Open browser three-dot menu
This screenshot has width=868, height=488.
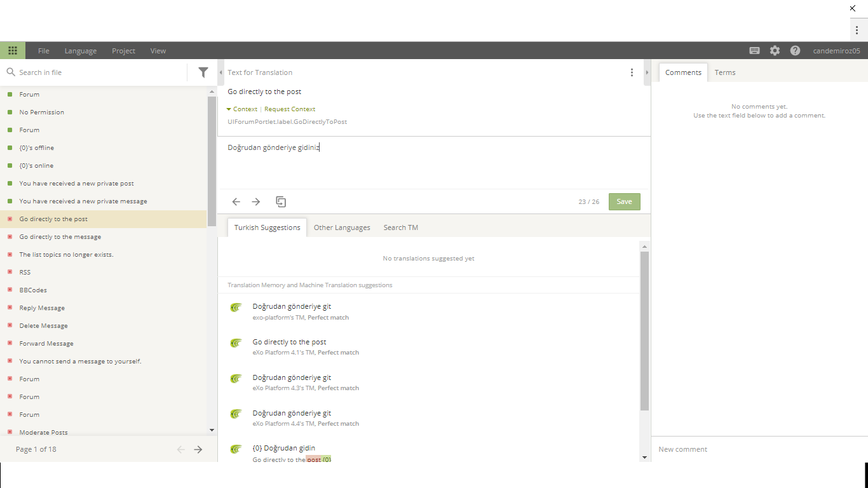[857, 30]
